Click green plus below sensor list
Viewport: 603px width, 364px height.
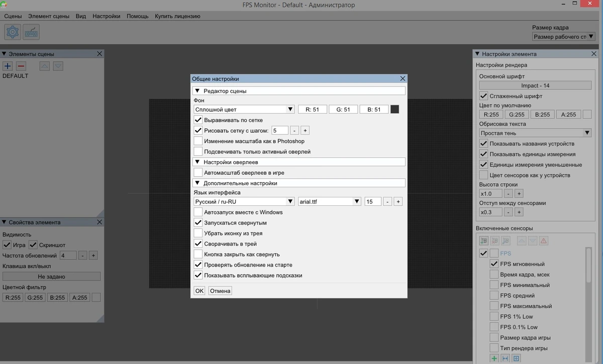[x=494, y=358]
